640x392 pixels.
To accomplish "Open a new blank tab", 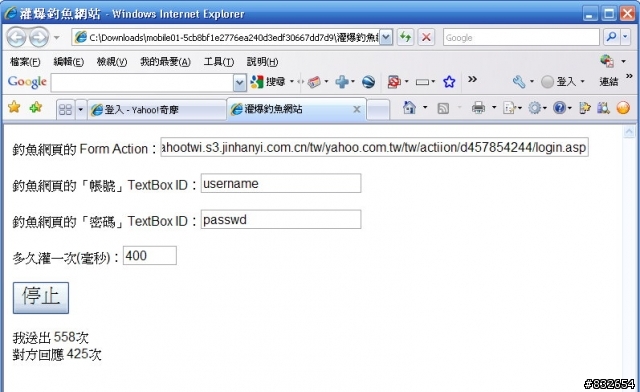I will coord(378,110).
